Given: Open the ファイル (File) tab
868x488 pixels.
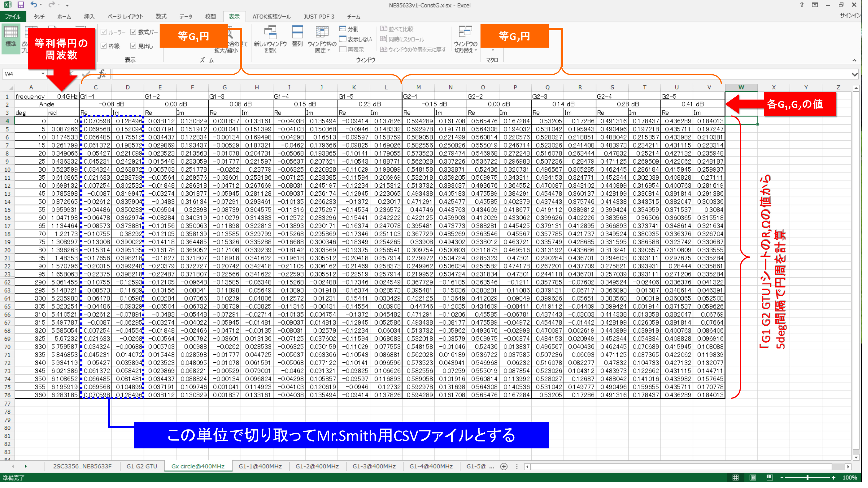Looking at the screenshot, I should coord(13,17).
